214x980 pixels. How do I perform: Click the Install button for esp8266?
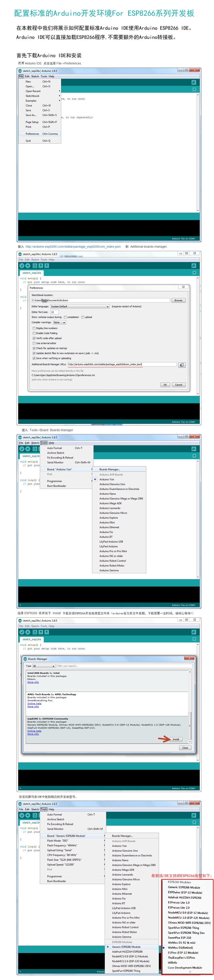click(x=175, y=739)
